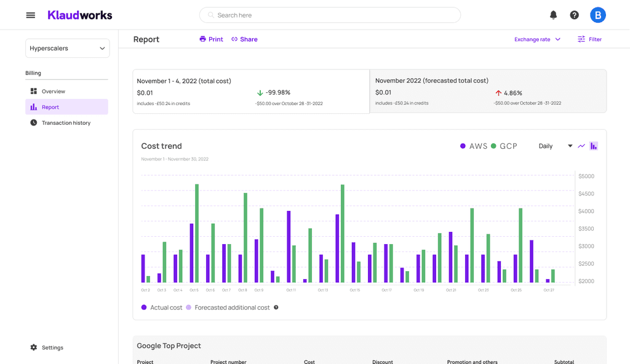630x364 pixels.
Task: Switch to bar chart view
Action: coord(594,146)
